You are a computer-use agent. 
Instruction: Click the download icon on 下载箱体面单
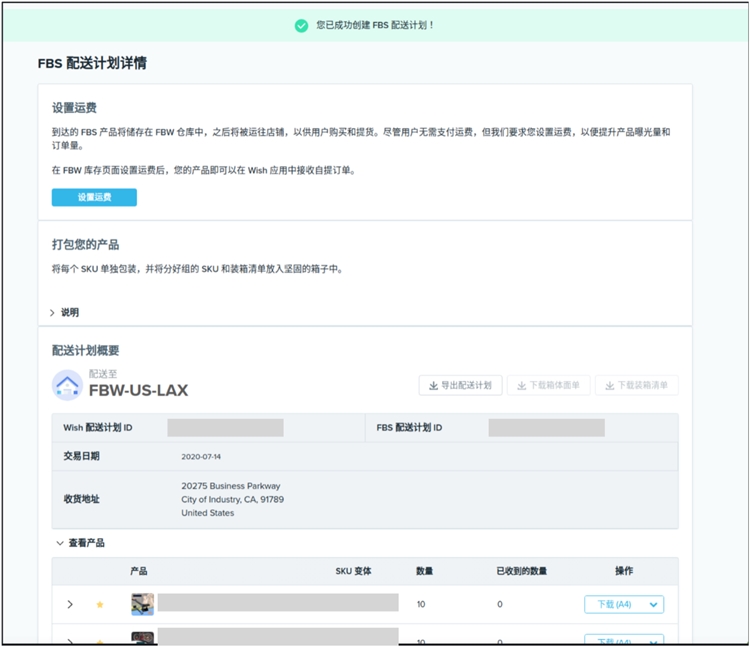tap(522, 385)
